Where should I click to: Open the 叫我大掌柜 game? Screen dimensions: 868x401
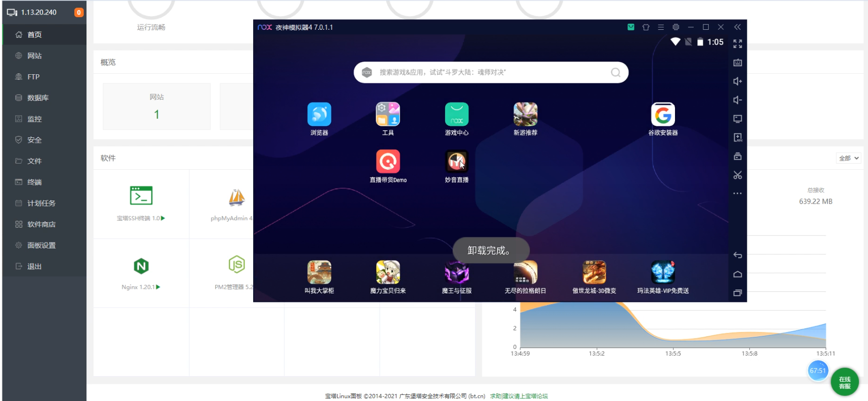click(319, 273)
